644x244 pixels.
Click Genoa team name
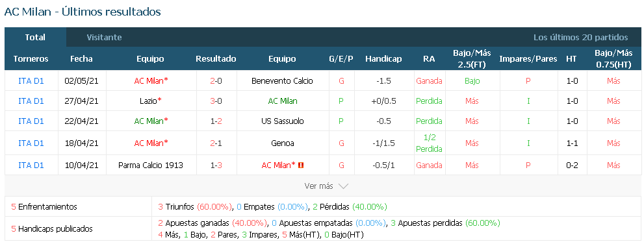(x=282, y=143)
